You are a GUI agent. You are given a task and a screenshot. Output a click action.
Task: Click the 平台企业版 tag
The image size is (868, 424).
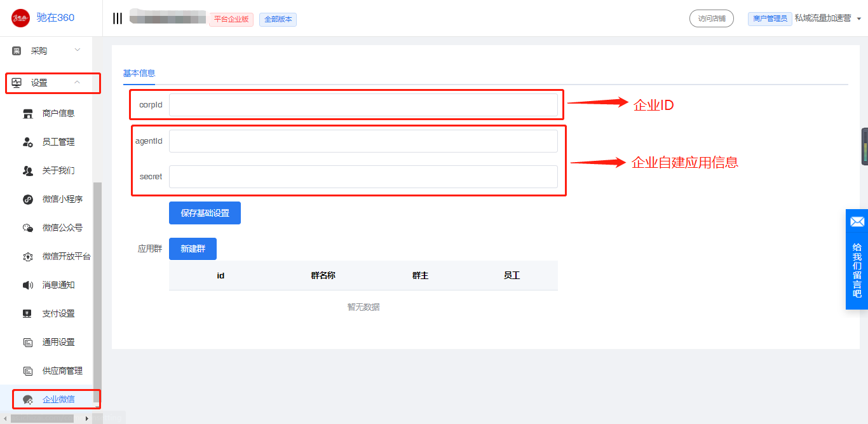[231, 19]
